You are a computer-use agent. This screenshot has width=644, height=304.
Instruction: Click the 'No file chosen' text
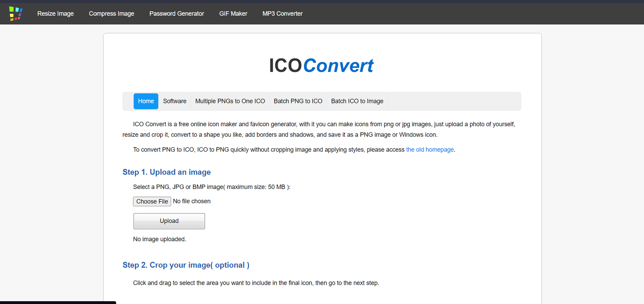pos(192,201)
